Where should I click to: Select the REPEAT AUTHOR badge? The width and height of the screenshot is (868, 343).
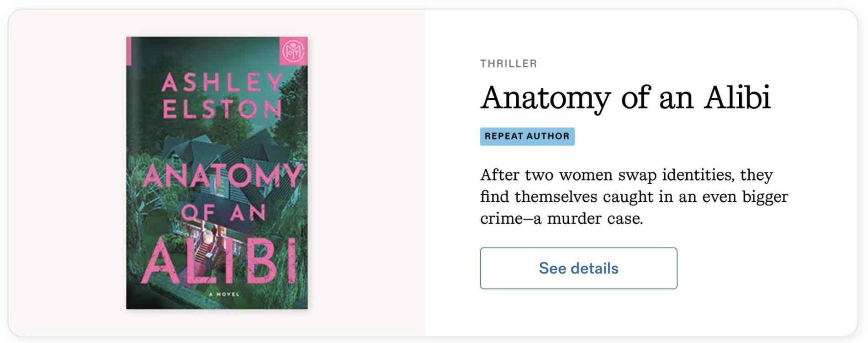(x=527, y=136)
